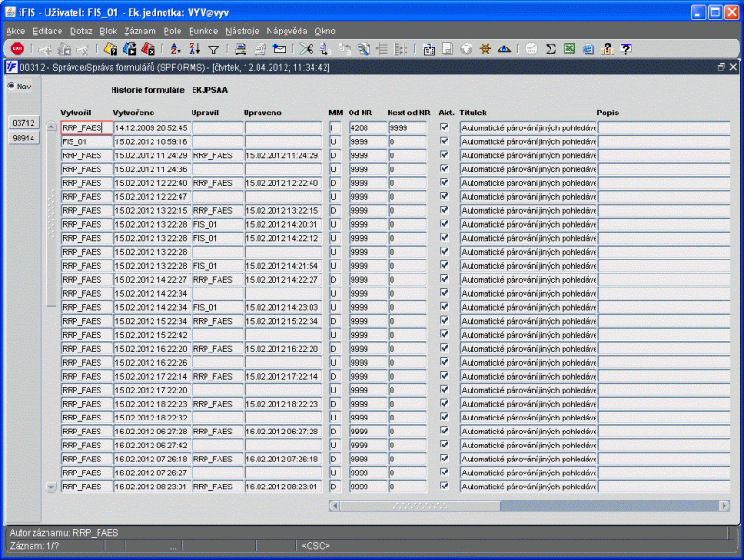Click the printer icon in toolbar
744x560 pixels.
[241, 48]
